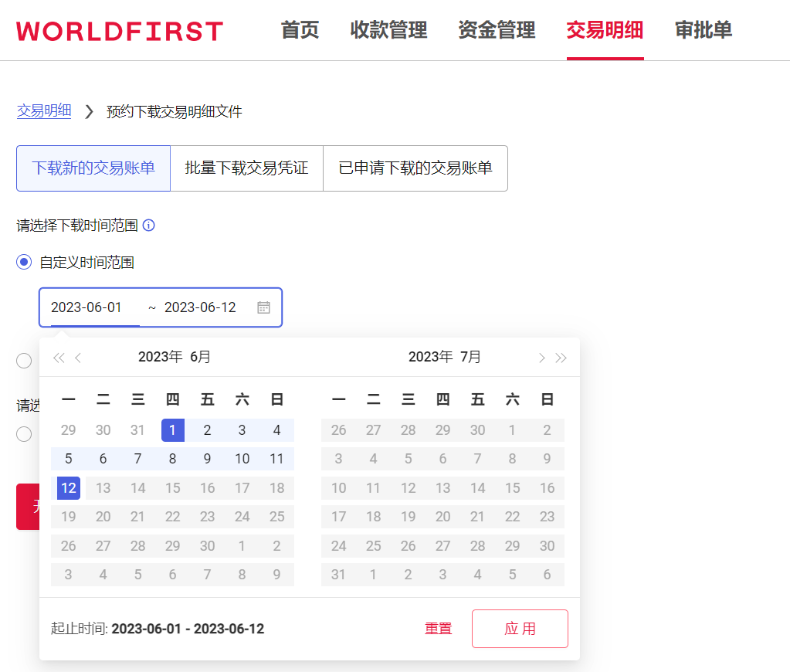The width and height of the screenshot is (790, 672).
Task: Click the WorldFirst logo
Action: tap(120, 31)
